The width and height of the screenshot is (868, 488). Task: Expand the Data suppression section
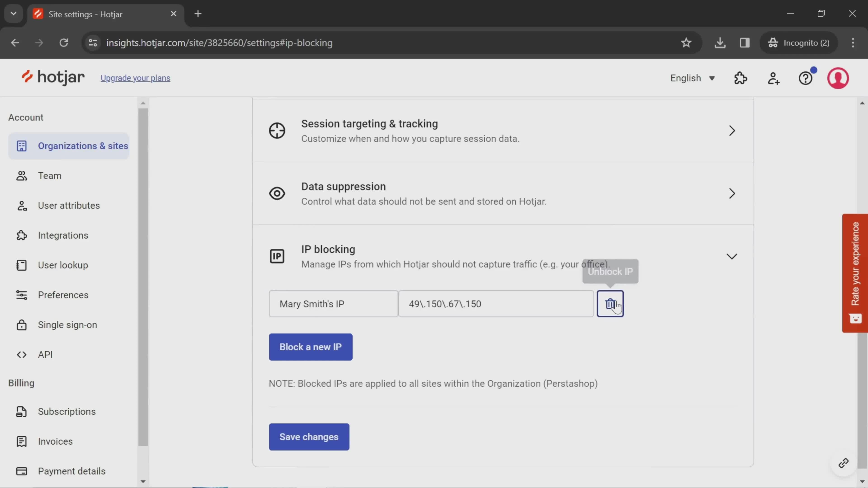pos(733,193)
